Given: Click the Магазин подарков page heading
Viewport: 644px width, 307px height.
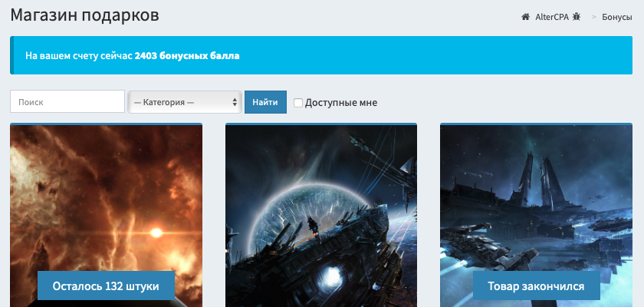Looking at the screenshot, I should (x=84, y=15).
